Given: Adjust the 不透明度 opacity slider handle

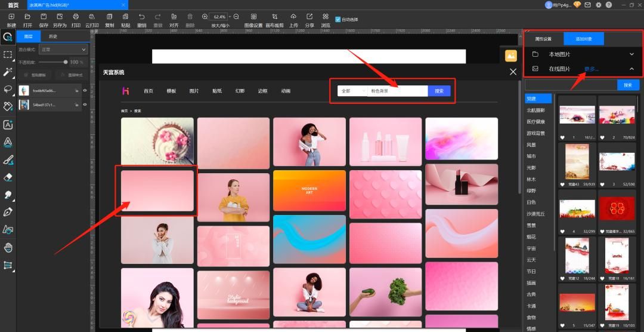Looking at the screenshot, I should [66, 62].
